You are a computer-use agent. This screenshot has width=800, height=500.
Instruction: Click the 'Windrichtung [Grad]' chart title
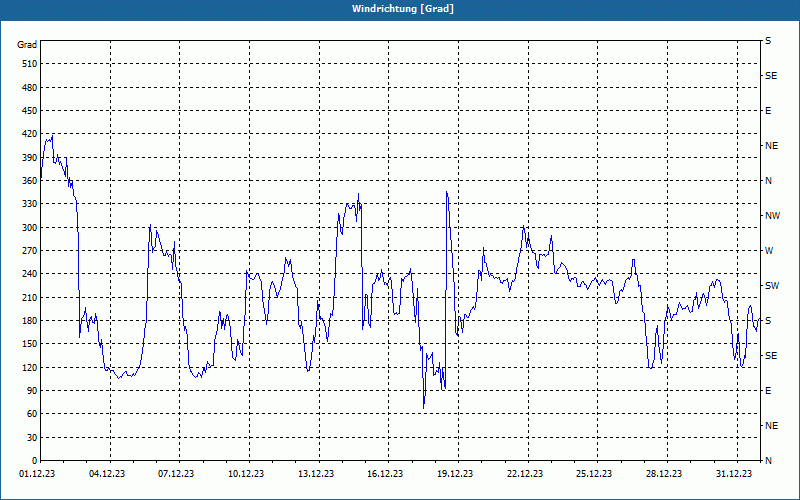[x=403, y=9]
